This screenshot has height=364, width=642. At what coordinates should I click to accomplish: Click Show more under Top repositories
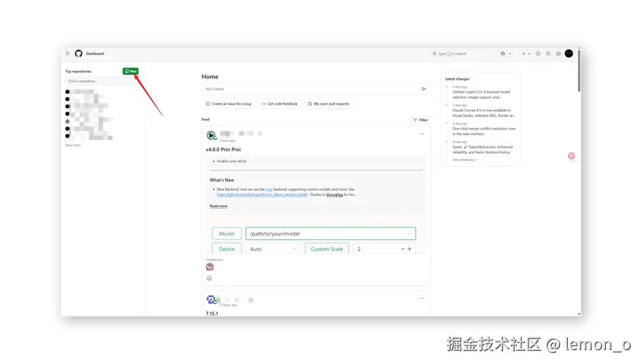tap(73, 145)
